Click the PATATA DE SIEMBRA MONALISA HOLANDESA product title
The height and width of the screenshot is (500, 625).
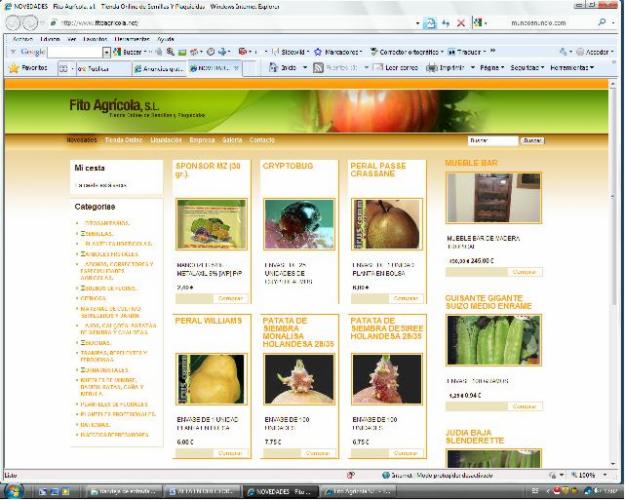[298, 332]
